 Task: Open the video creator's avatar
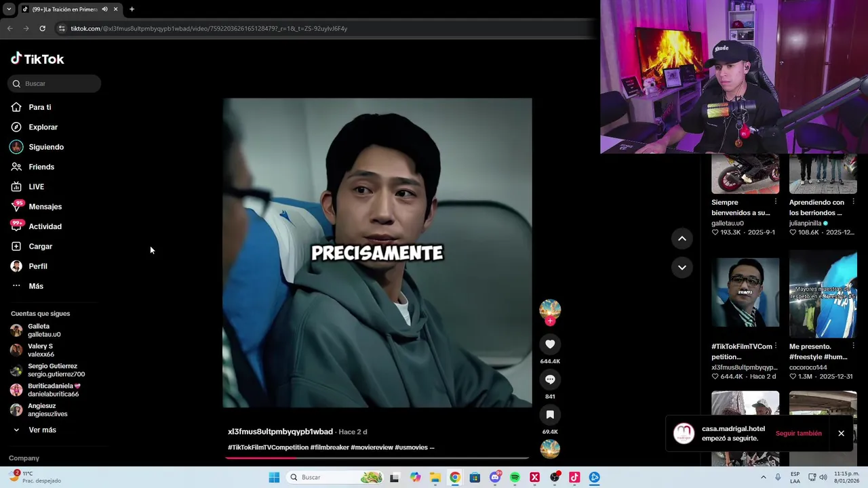pyautogui.click(x=550, y=310)
